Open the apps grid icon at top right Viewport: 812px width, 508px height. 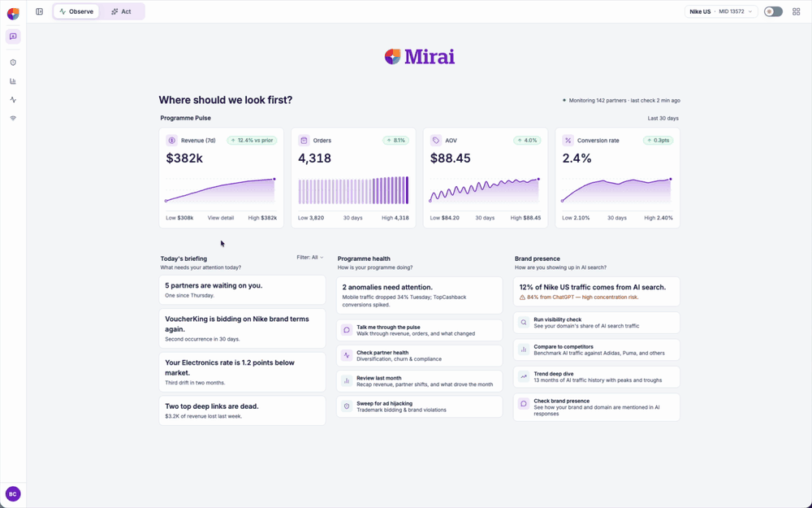tap(797, 11)
